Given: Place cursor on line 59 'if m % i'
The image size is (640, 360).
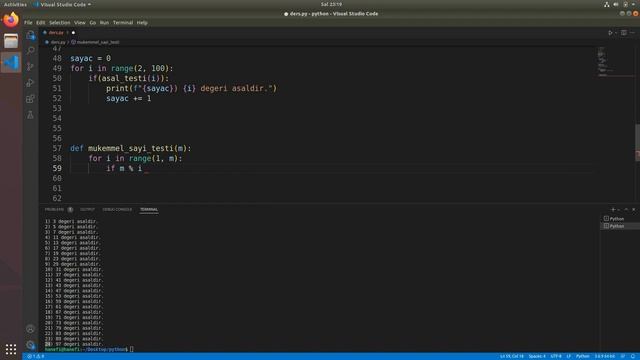Looking at the screenshot, I should pyautogui.click(x=124, y=168).
